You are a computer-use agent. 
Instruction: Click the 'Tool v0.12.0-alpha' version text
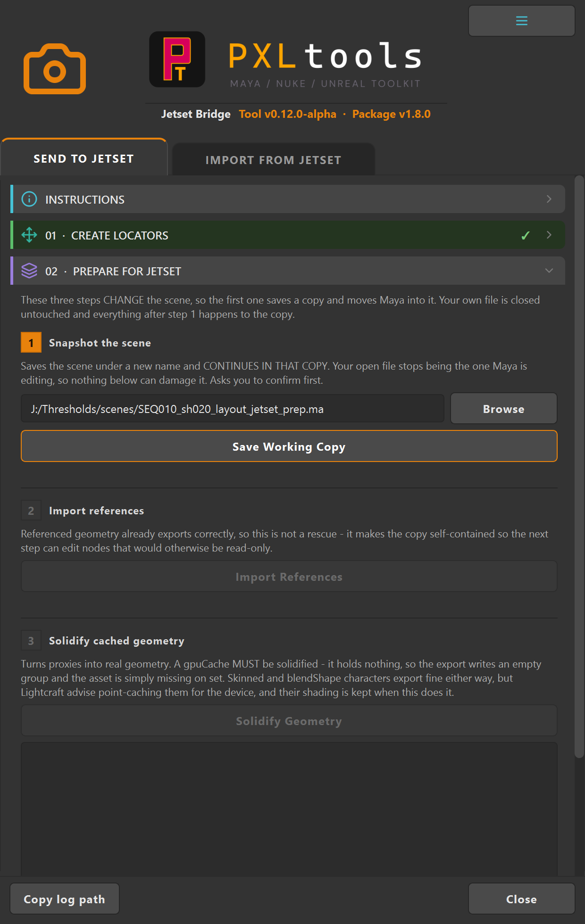pos(288,114)
